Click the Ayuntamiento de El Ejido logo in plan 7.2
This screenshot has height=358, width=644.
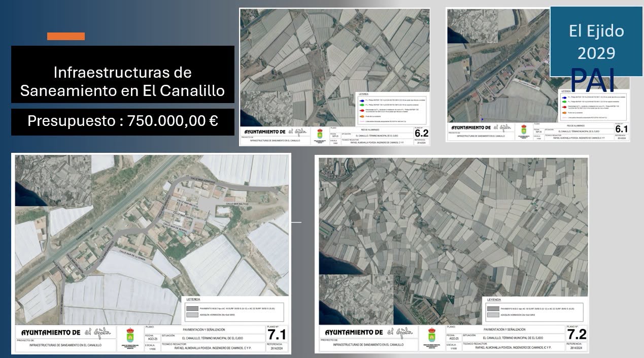[368, 332]
